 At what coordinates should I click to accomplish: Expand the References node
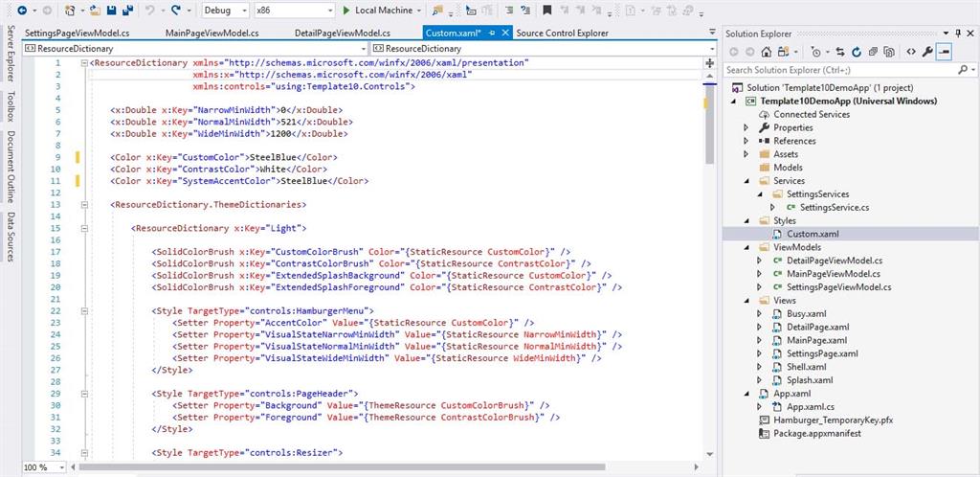pos(746,141)
